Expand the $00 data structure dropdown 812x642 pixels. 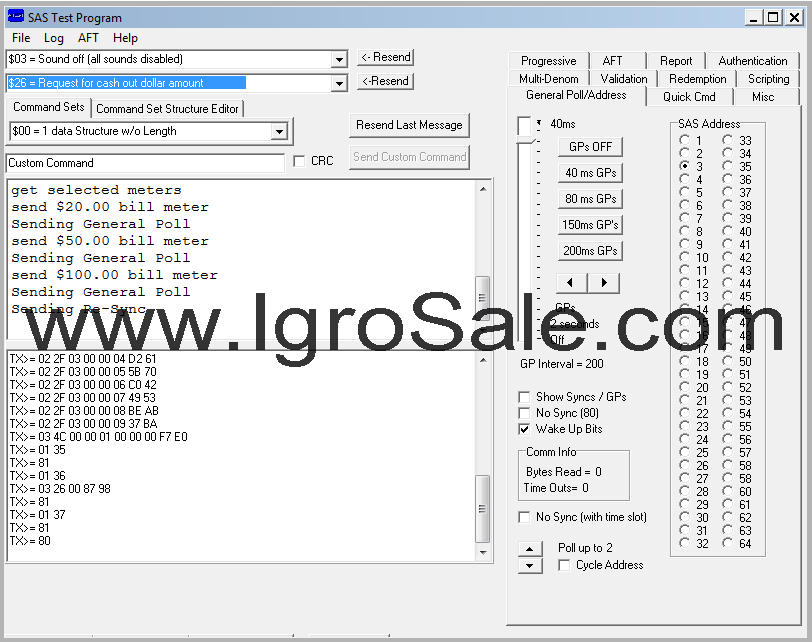pos(282,131)
